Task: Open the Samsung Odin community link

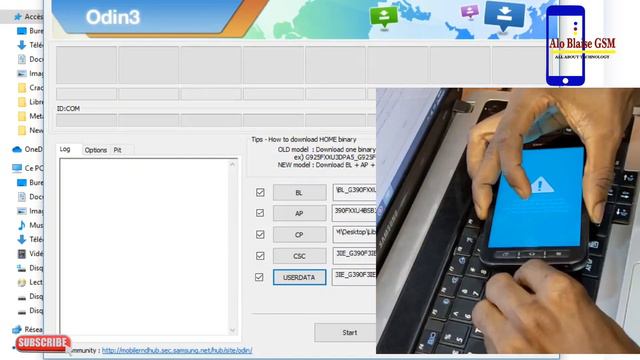Action: tap(177, 350)
